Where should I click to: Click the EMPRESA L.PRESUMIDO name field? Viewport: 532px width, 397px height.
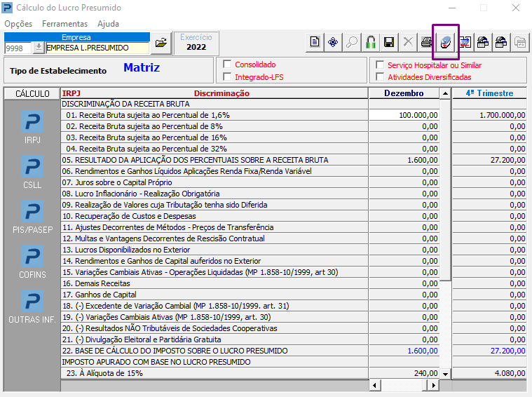point(97,48)
